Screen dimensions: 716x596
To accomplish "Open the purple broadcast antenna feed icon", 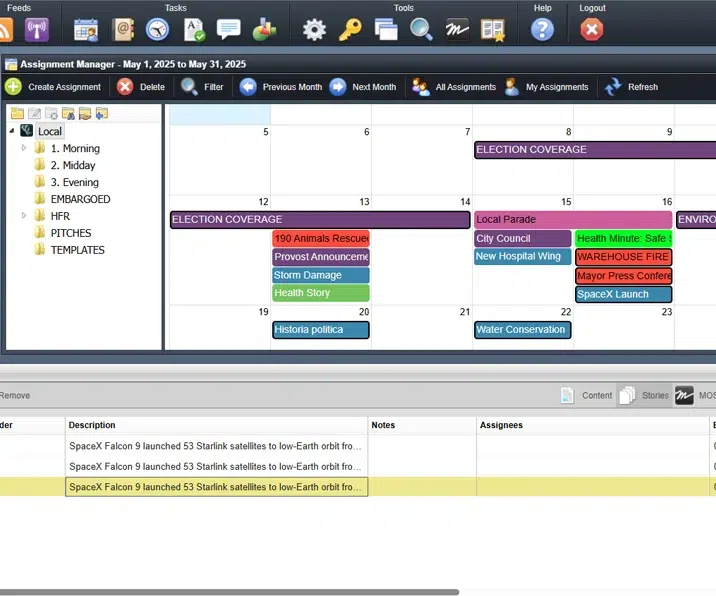I will click(37, 30).
